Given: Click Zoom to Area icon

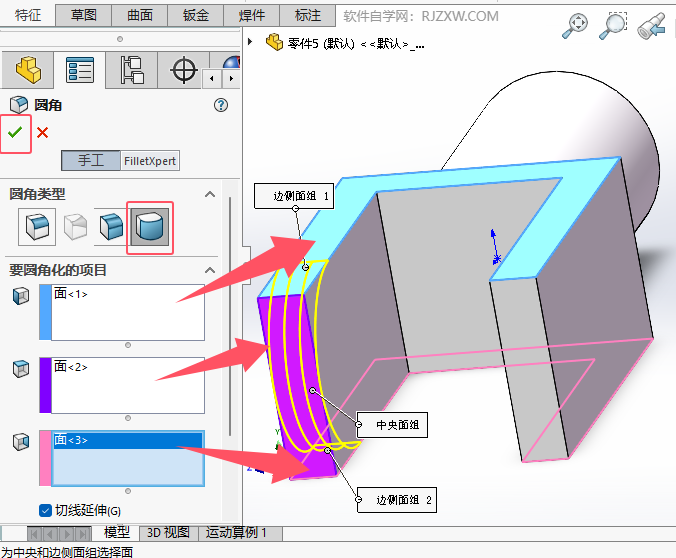Looking at the screenshot, I should (x=613, y=26).
